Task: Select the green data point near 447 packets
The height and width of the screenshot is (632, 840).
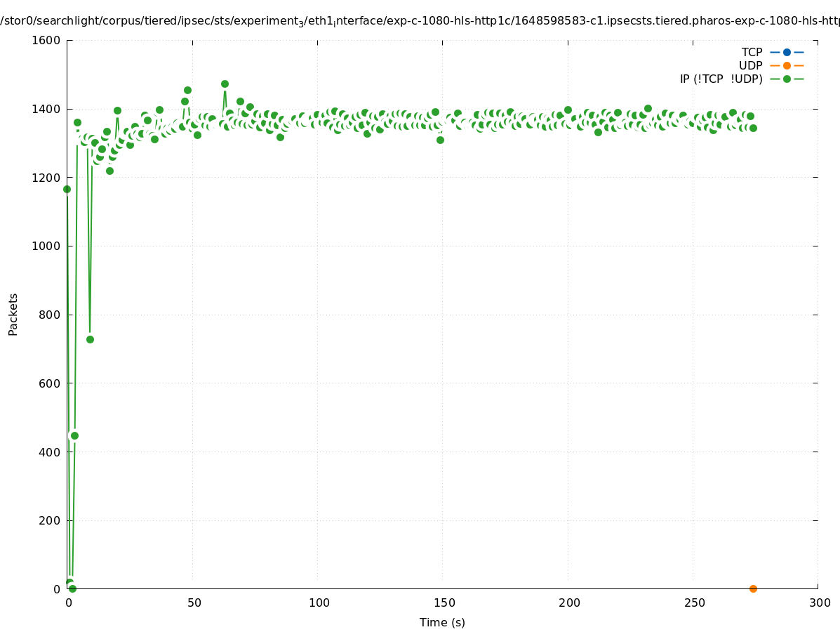Action: tap(74, 435)
